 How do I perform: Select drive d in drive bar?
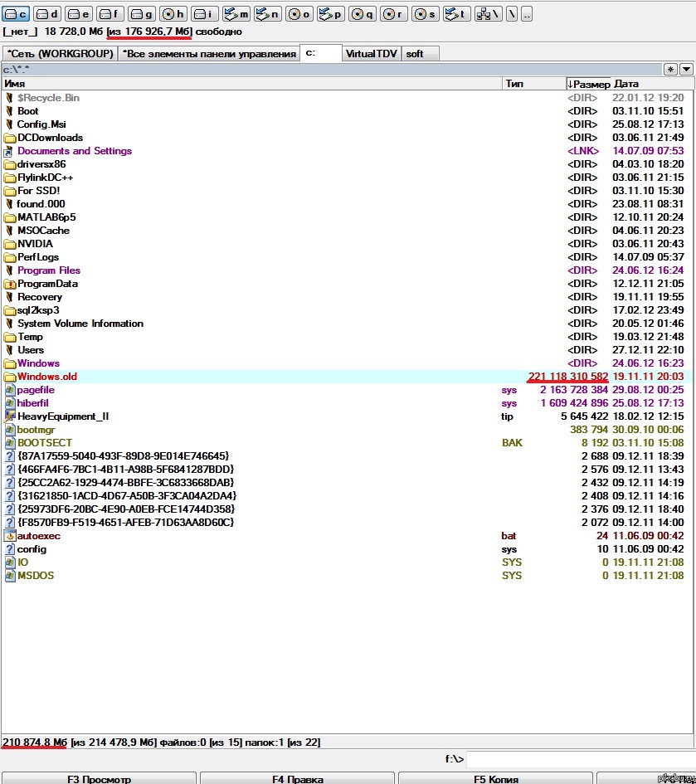48,14
